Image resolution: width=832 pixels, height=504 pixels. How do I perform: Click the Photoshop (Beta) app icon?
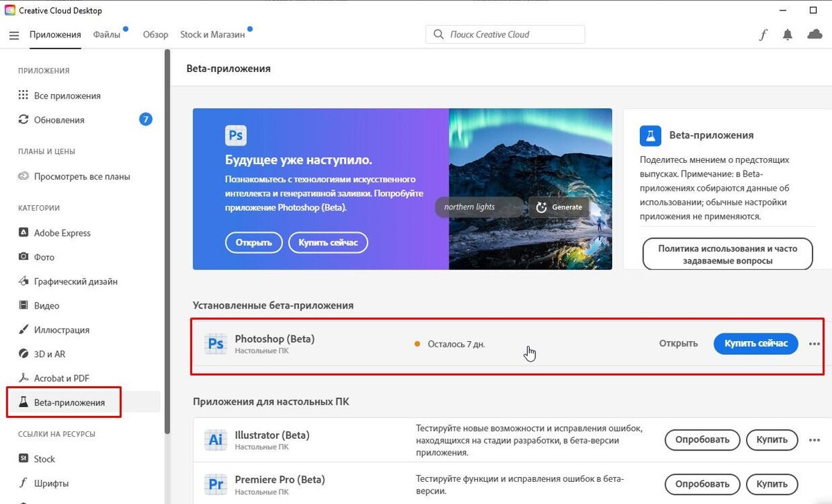click(x=215, y=344)
